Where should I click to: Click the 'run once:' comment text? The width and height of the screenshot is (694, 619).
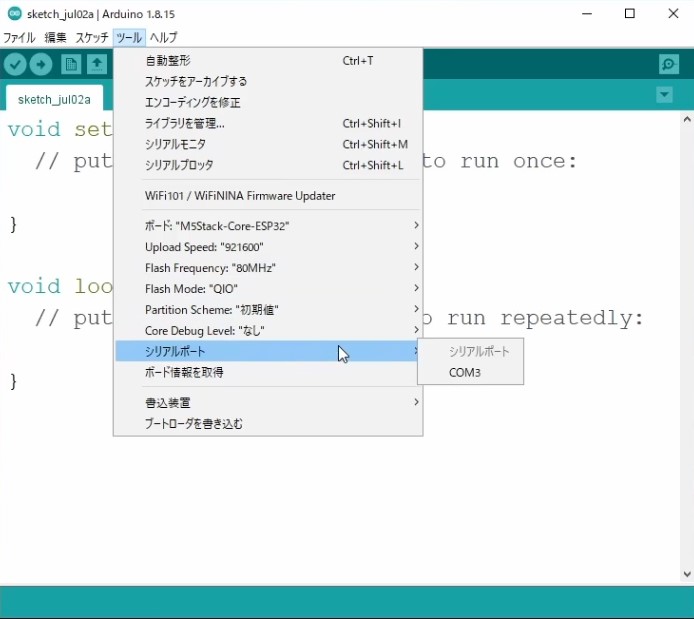click(519, 161)
